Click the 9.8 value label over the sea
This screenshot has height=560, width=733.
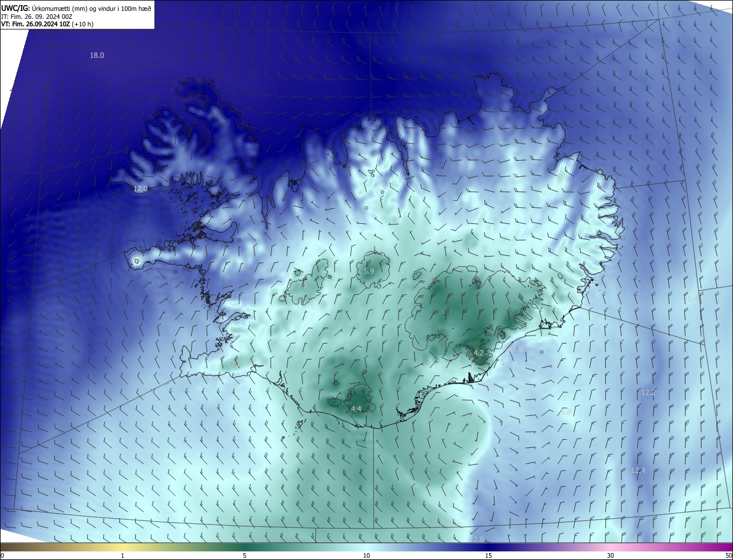[566, 412]
